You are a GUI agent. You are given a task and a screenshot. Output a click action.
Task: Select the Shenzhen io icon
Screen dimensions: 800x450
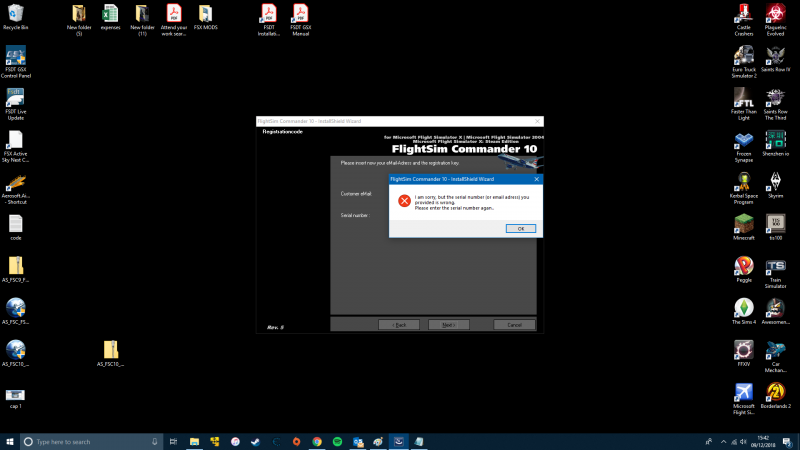pos(775,143)
